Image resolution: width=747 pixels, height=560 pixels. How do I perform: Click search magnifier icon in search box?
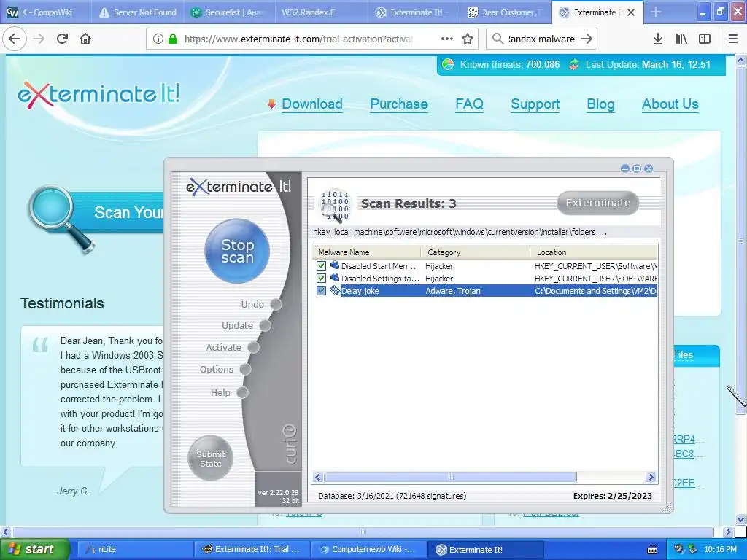click(x=498, y=39)
